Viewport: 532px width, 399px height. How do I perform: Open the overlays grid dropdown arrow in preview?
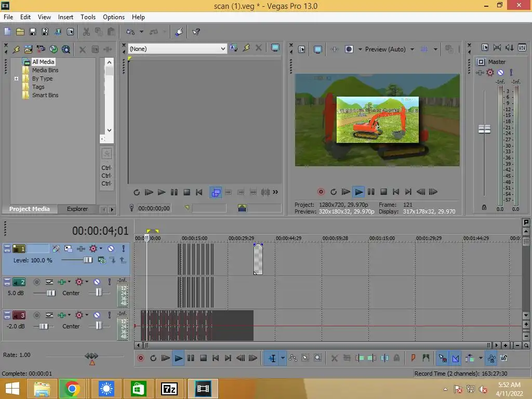point(435,49)
